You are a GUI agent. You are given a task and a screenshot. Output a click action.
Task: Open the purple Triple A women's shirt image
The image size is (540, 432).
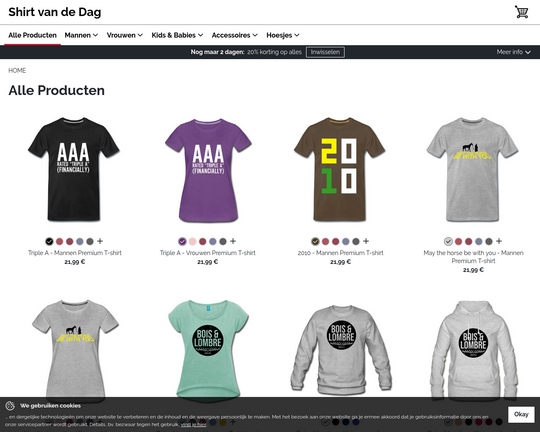coord(208,170)
